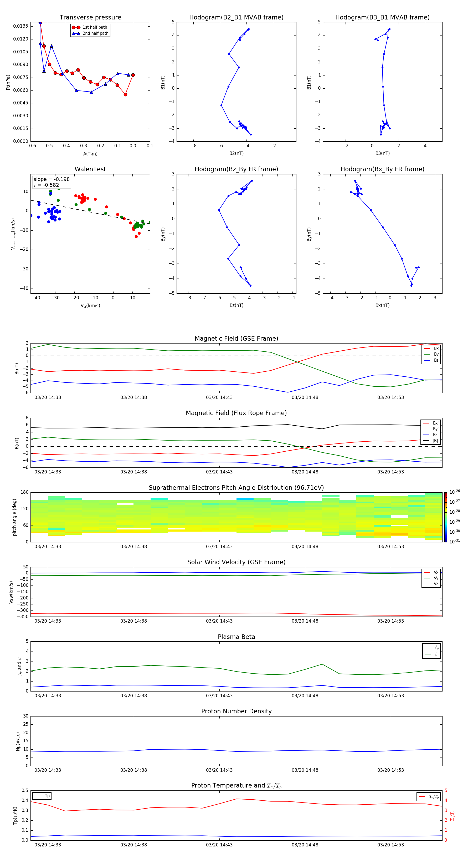
Task: Click '03/20 14:43' under the Plasma Beta panel
Action: point(219,696)
